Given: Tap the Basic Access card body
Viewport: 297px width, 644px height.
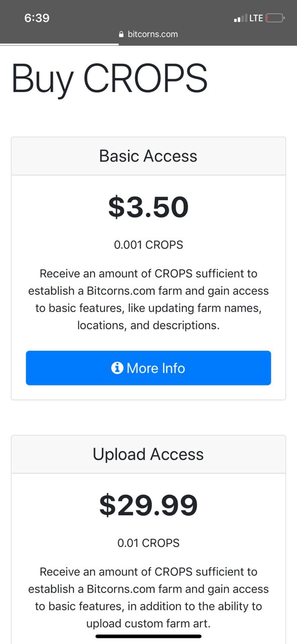Looking at the screenshot, I should point(148,287).
